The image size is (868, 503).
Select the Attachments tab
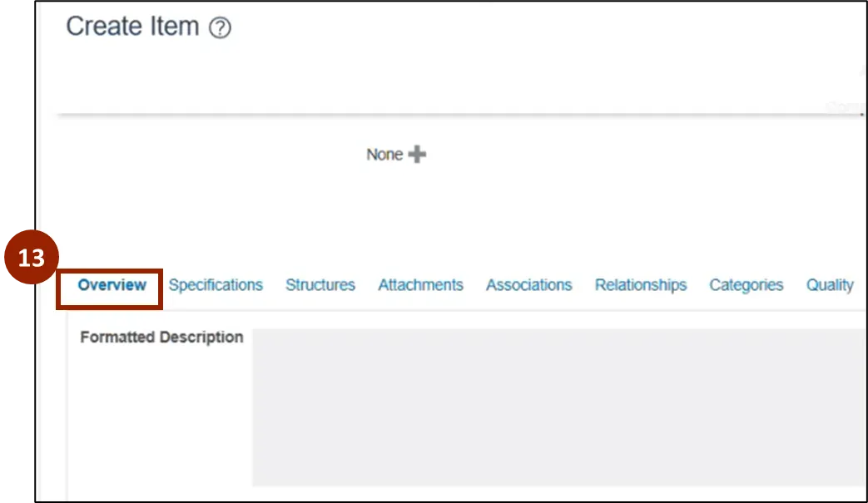point(420,285)
